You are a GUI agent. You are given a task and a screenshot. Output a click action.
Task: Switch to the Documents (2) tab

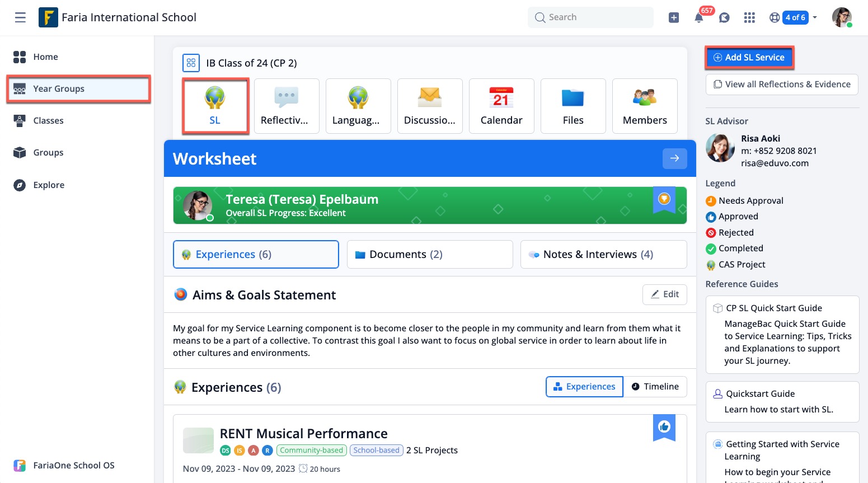click(x=429, y=254)
